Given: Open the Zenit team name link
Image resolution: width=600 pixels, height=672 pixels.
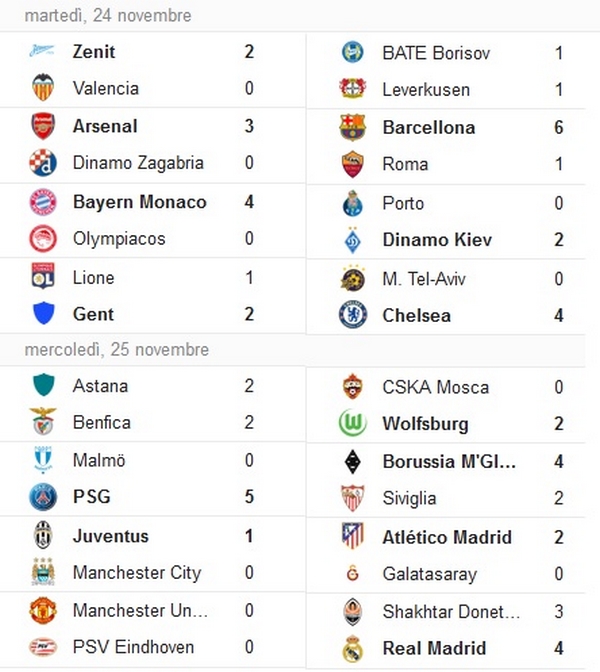Looking at the screenshot, I should 94,52.
